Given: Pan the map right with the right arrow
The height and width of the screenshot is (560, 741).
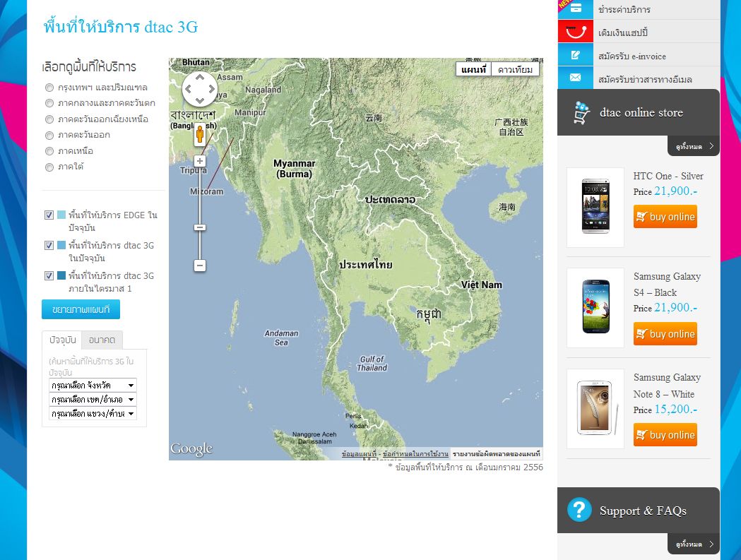Looking at the screenshot, I should tap(212, 89).
